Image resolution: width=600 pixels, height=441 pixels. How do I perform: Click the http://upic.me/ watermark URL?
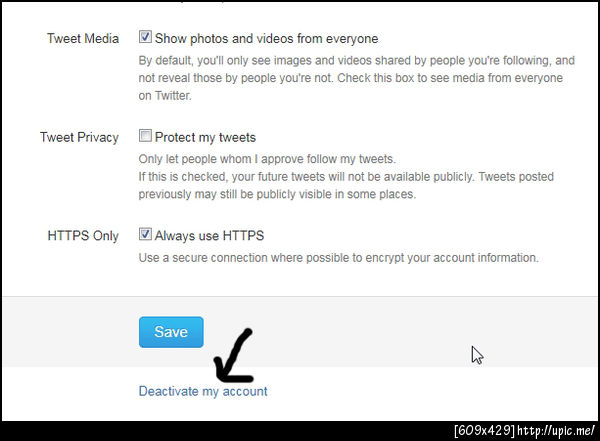556,431
